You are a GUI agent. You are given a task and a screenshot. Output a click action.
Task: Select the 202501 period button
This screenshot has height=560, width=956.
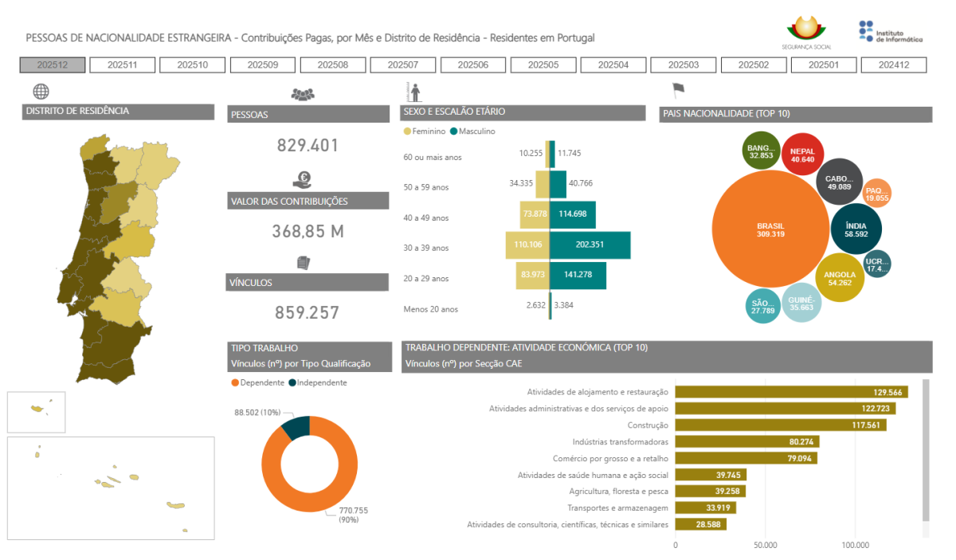[x=824, y=65]
